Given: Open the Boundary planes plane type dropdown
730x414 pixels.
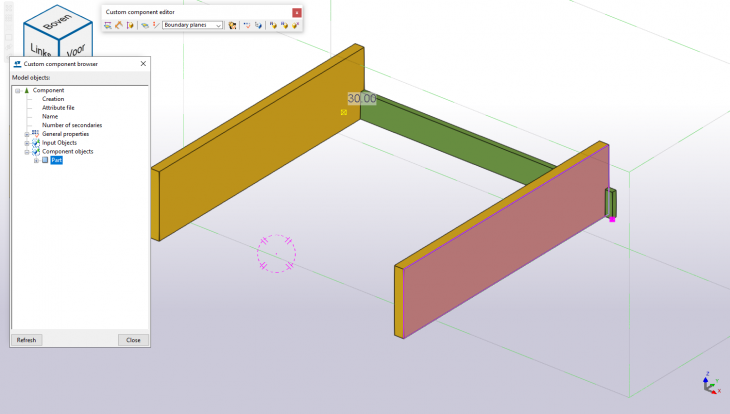Looking at the screenshot, I should pyautogui.click(x=192, y=25).
